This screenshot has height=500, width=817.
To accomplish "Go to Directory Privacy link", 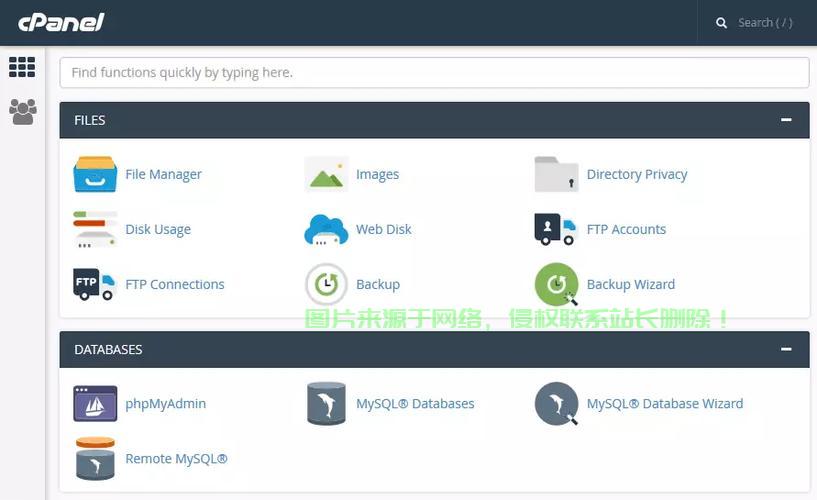I will click(637, 174).
